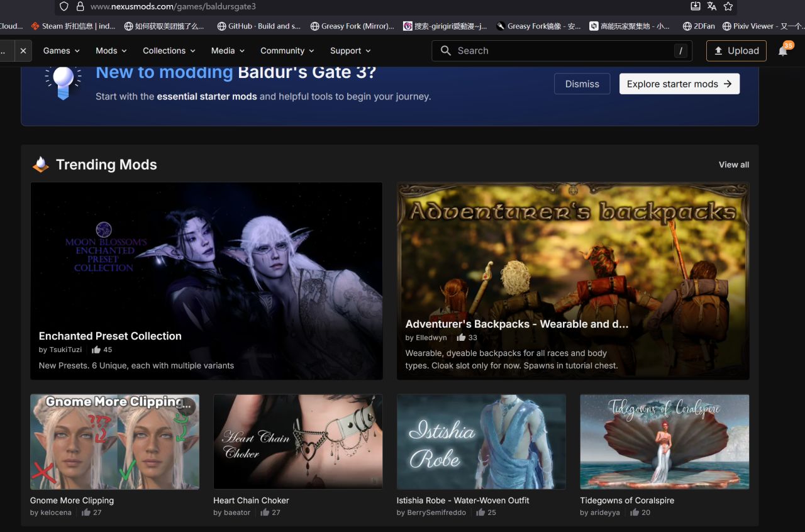This screenshot has width=805, height=532.
Task: Click the browser address bar URL
Action: (173, 6)
